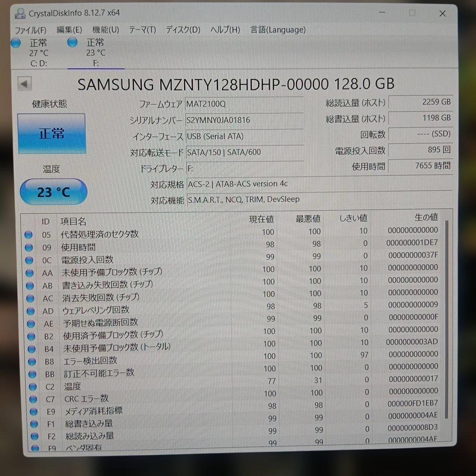476x476 pixels.
Task: Click the blue status dot above drive F:
Action: coord(72,42)
